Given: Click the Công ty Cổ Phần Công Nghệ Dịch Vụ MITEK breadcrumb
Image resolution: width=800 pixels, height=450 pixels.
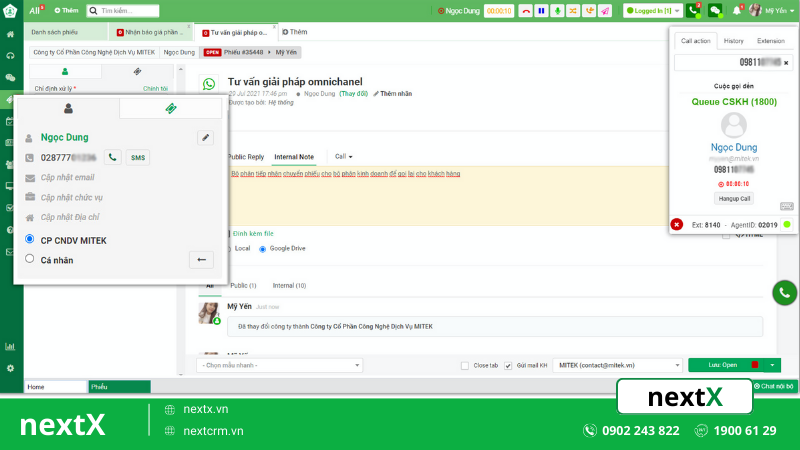Looking at the screenshot, I should click(94, 53).
